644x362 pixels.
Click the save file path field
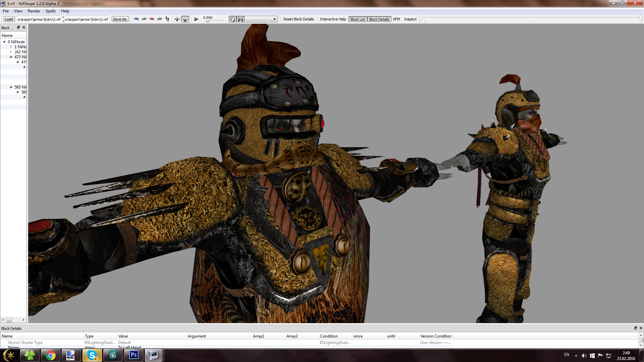pos(87,19)
